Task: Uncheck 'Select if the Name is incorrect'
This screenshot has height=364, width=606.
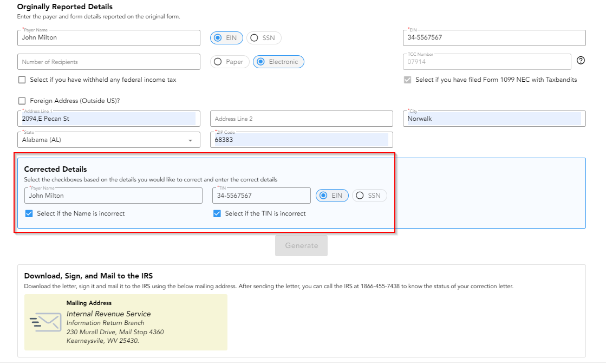Action: pyautogui.click(x=29, y=213)
